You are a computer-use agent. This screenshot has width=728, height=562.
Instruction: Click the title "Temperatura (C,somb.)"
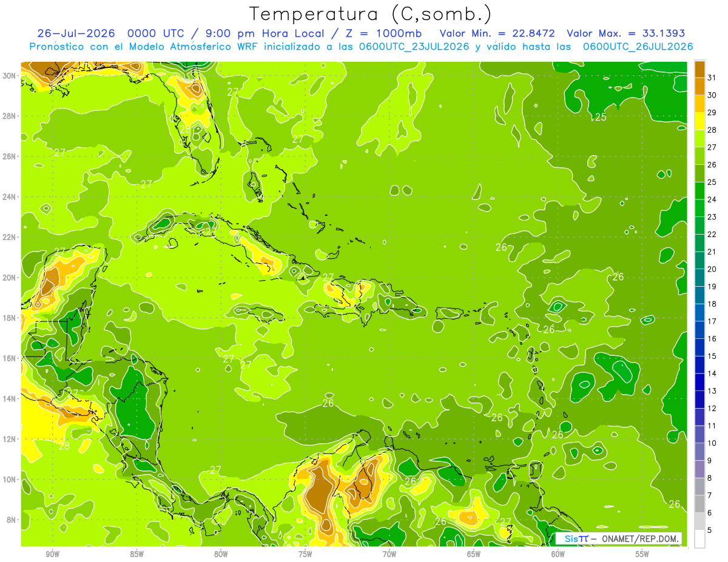tap(370, 15)
